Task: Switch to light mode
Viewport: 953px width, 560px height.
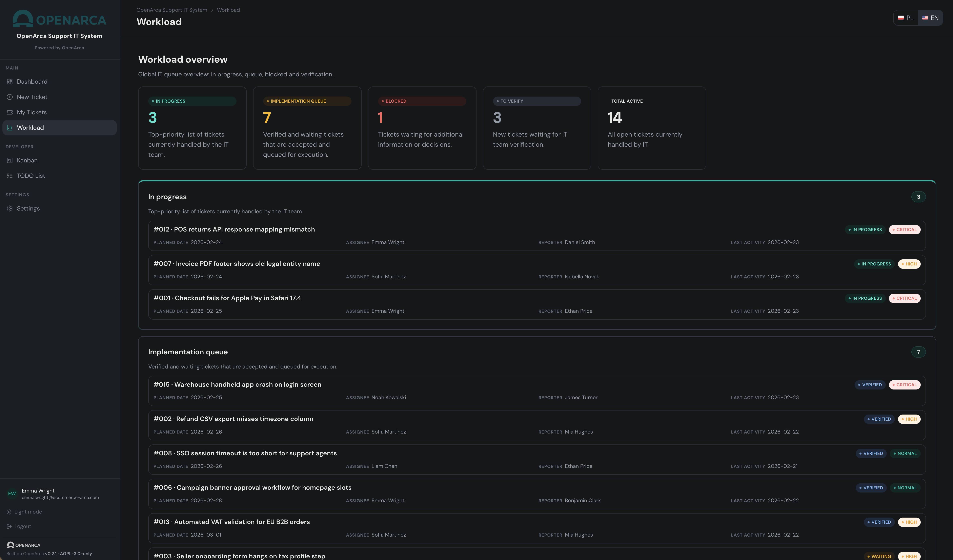Action: tap(9, 512)
